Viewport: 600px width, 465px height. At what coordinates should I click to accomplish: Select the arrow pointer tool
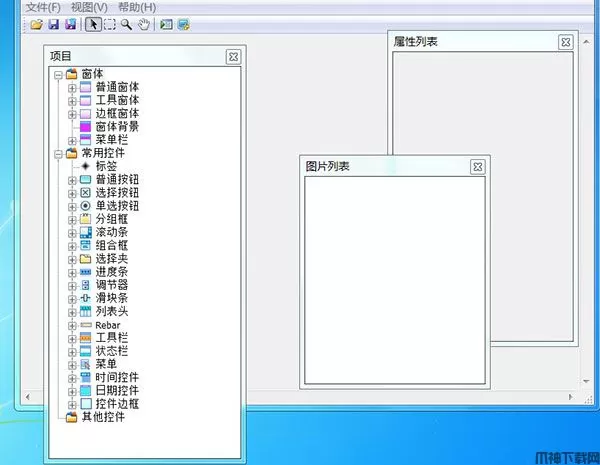(93, 24)
